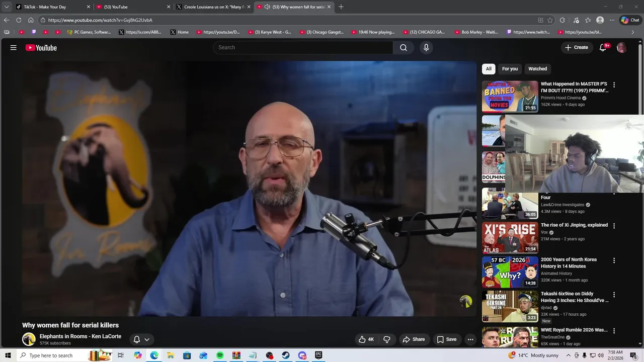Open the X Home bookmark
The width and height of the screenshot is (644, 362).
tap(180, 32)
